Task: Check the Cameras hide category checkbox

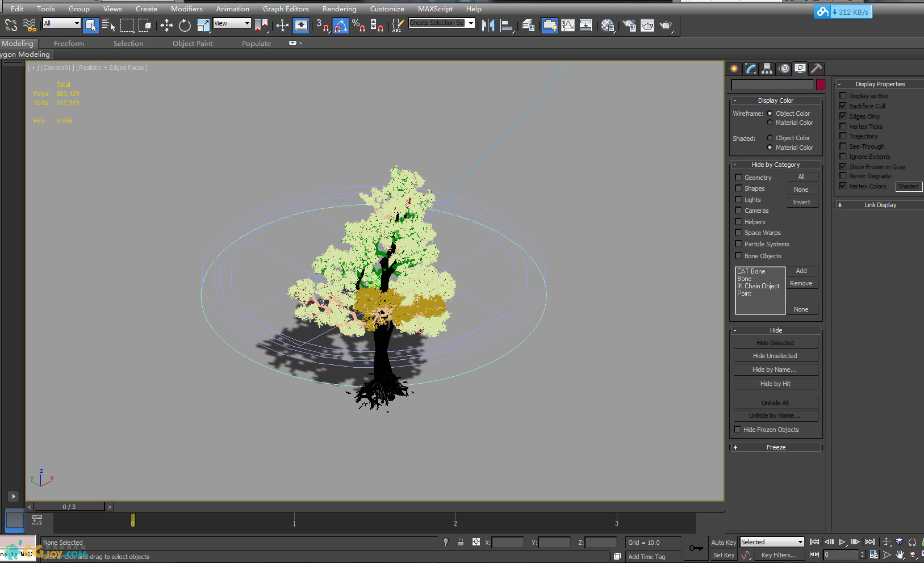Action: coord(738,211)
